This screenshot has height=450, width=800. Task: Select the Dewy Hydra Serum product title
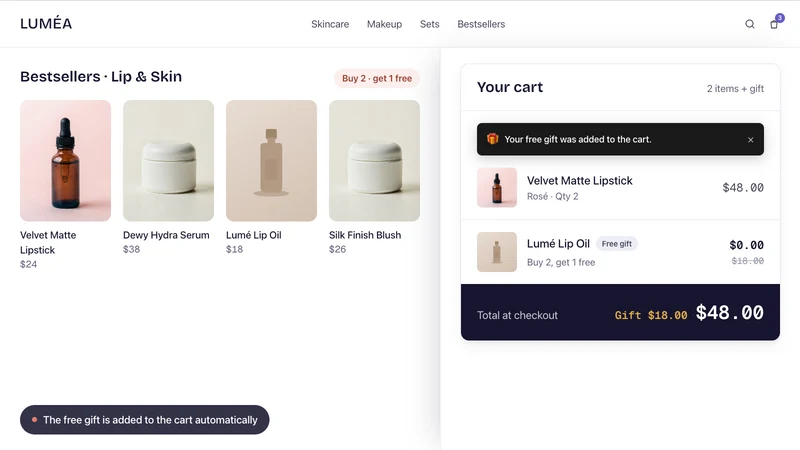coord(166,235)
